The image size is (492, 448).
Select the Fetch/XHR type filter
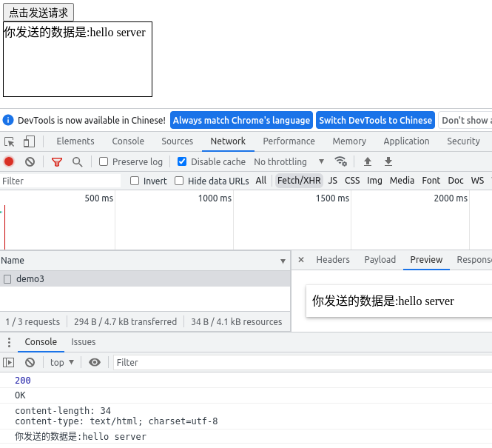click(299, 181)
